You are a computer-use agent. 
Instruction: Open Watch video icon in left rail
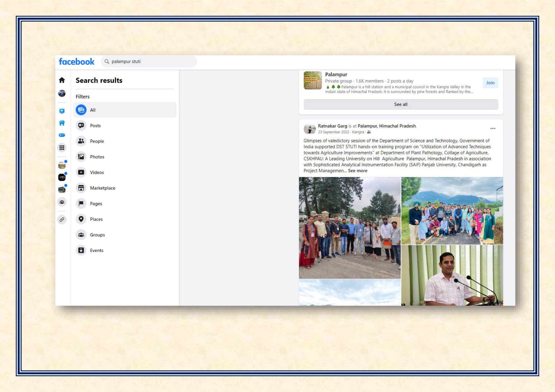[x=62, y=111]
